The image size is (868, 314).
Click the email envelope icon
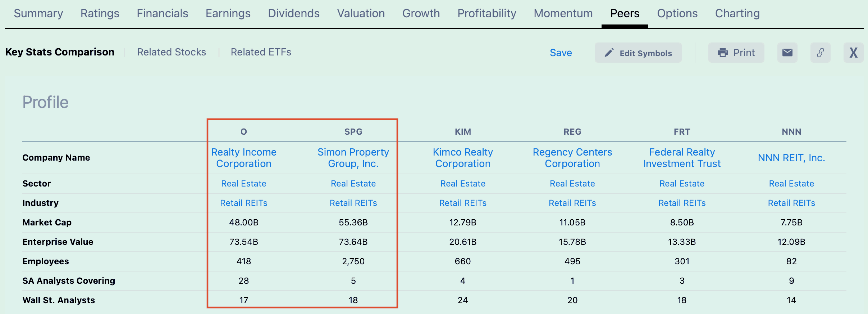point(787,53)
